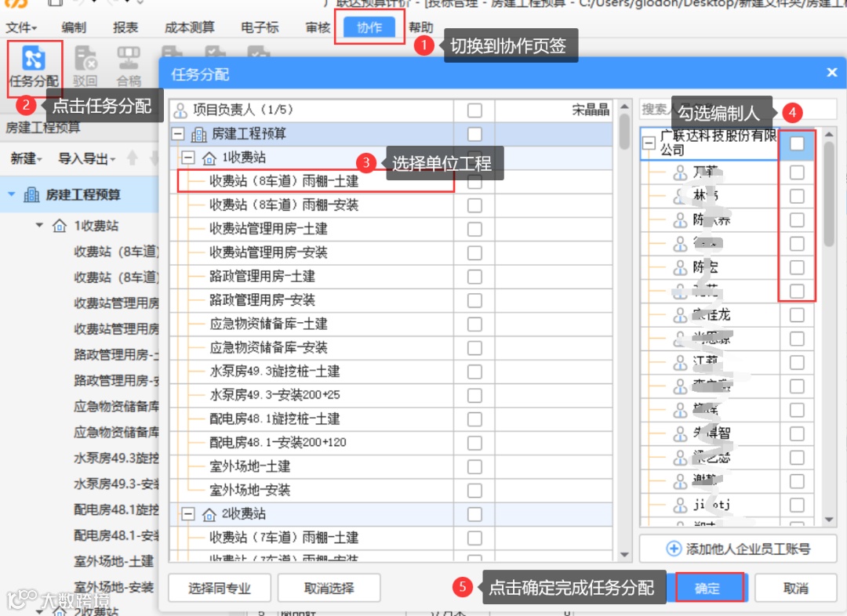This screenshot has width=847, height=616.
Task: Open the 电子标 tab
Action: (260, 27)
